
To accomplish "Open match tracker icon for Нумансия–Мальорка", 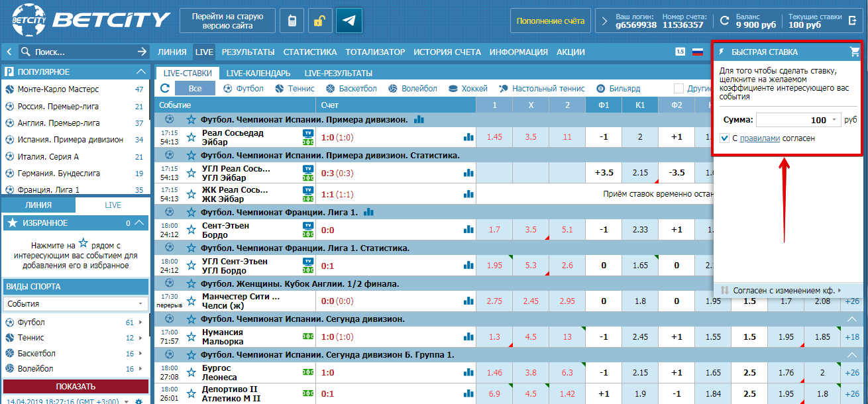I will tap(308, 336).
